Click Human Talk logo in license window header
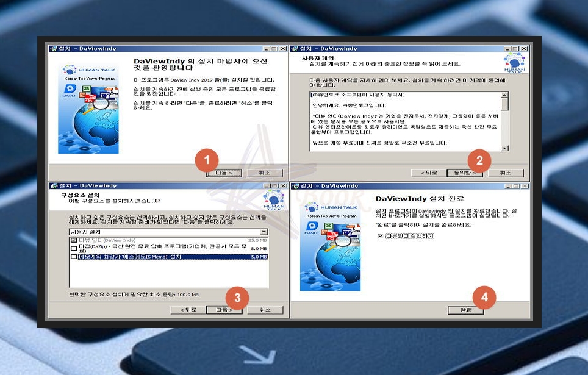 point(515,63)
